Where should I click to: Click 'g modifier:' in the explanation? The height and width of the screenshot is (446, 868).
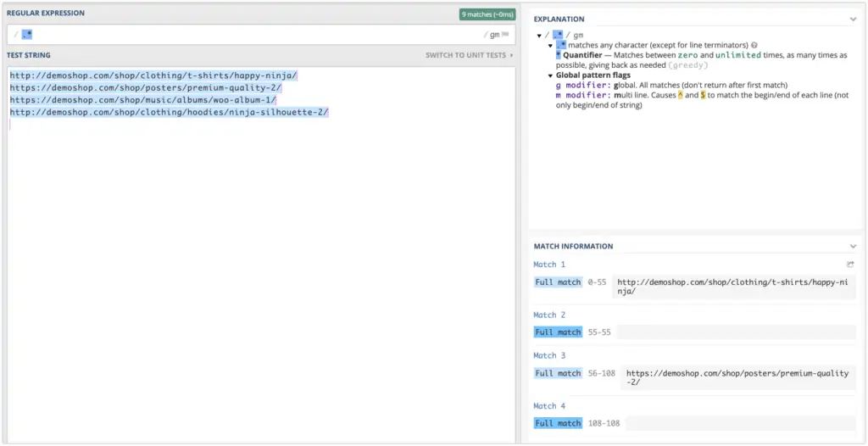[583, 86]
